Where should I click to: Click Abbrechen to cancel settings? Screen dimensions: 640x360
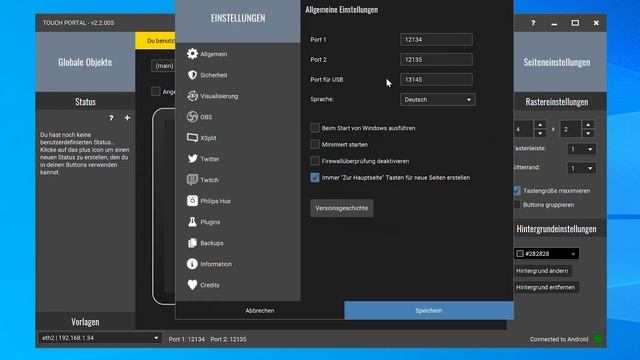[260, 311]
